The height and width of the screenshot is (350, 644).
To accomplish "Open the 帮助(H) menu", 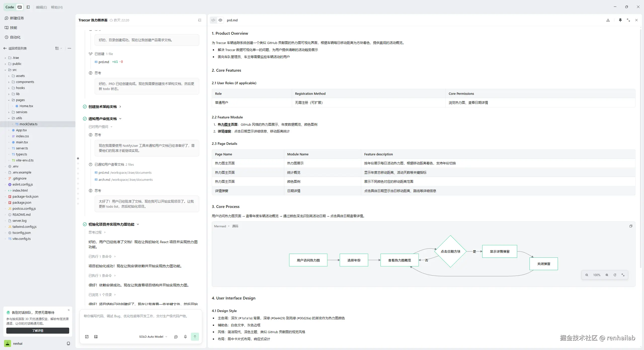I will 57,7.
